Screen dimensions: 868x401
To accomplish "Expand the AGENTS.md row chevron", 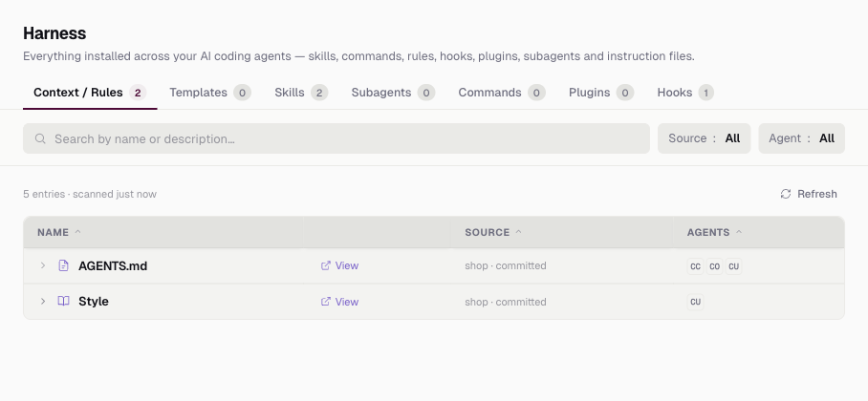I will tap(43, 265).
